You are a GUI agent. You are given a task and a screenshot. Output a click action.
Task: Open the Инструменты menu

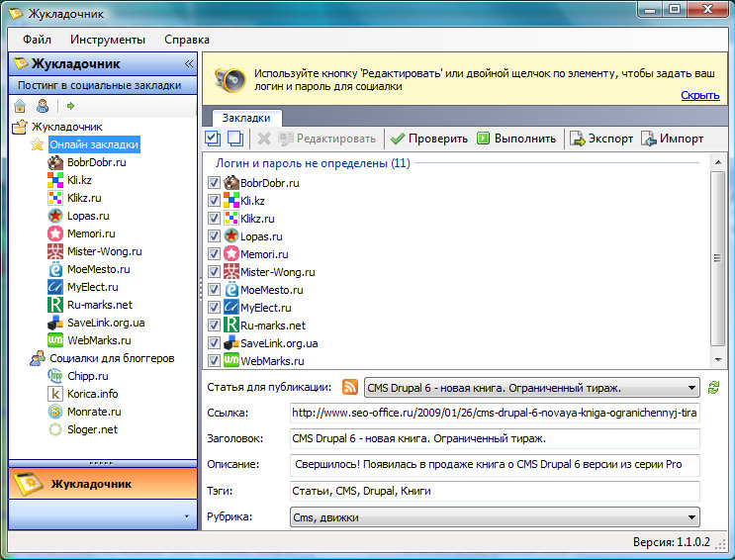[108, 40]
